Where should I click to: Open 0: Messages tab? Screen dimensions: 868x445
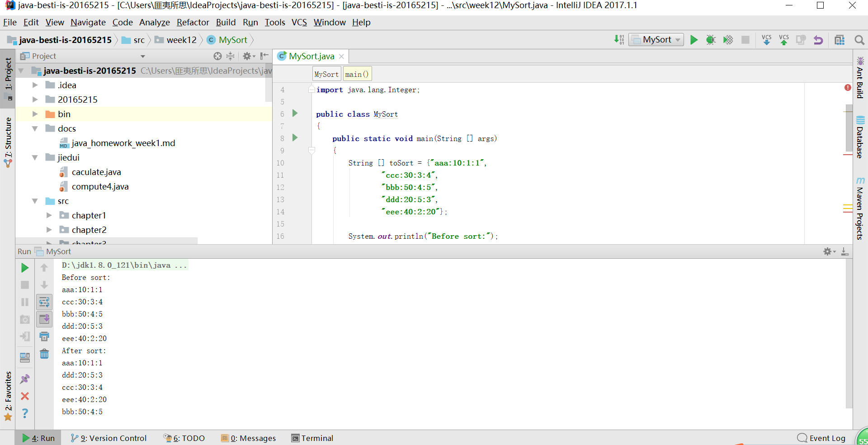248,438
